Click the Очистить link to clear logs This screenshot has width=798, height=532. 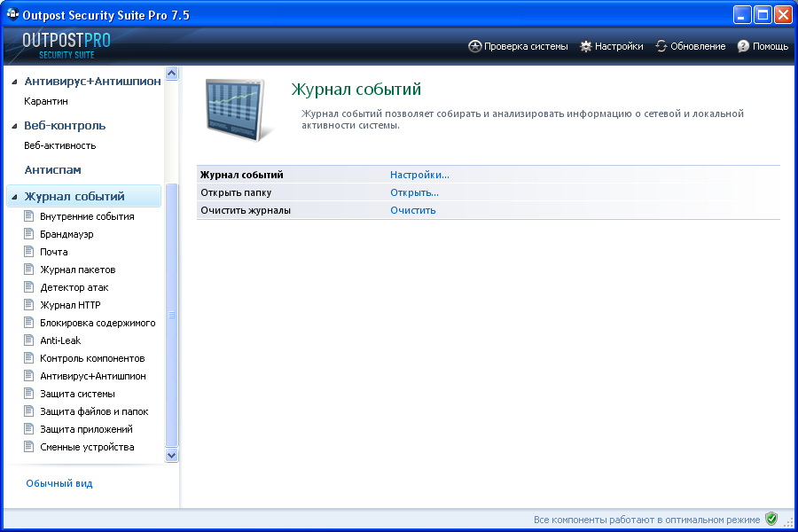412,210
